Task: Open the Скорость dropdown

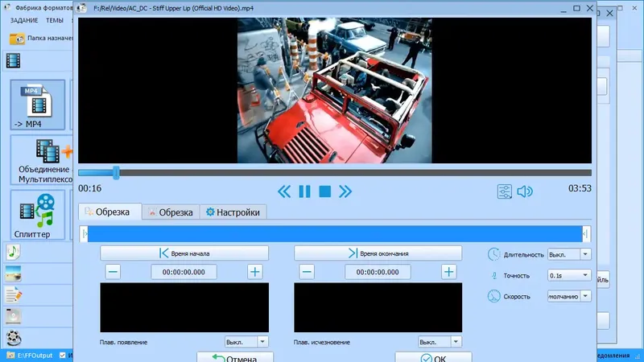Action: tap(569, 296)
